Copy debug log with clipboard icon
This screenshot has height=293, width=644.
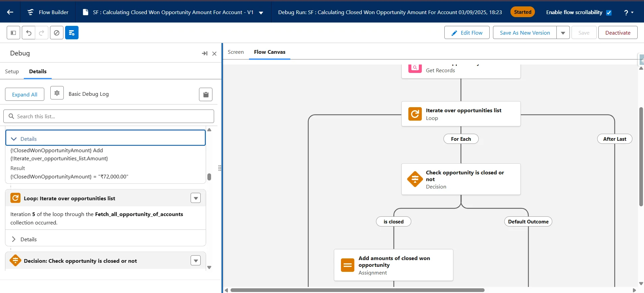point(206,94)
